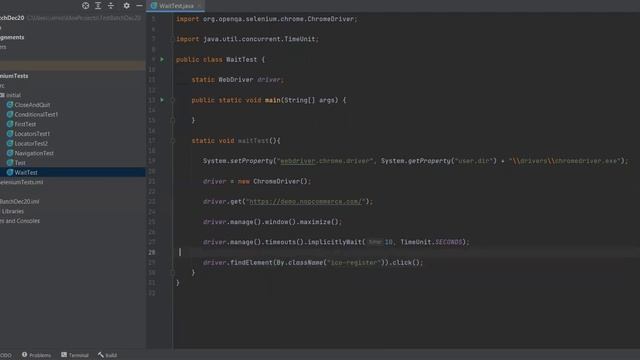Click the expand all icon in project panel
This screenshot has width=640, height=360.
coord(98,6)
